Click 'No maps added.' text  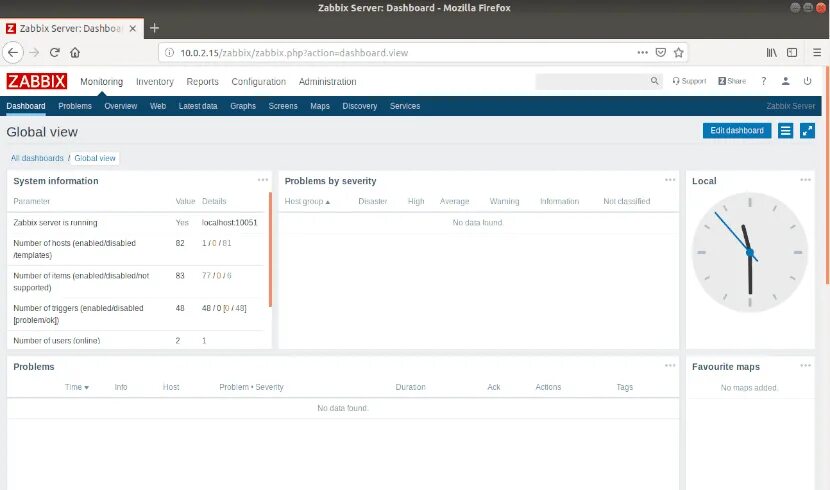[749, 388]
